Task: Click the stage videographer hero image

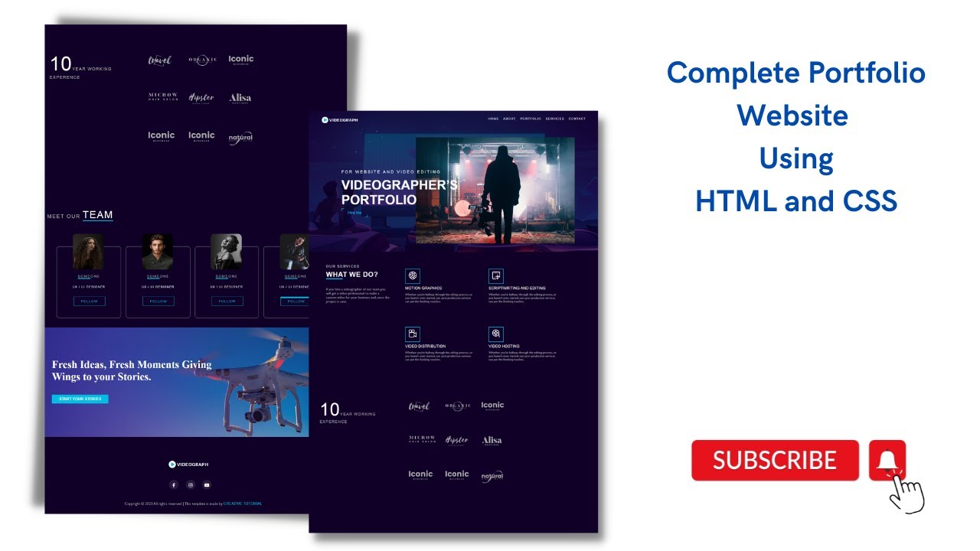Action: (x=495, y=191)
